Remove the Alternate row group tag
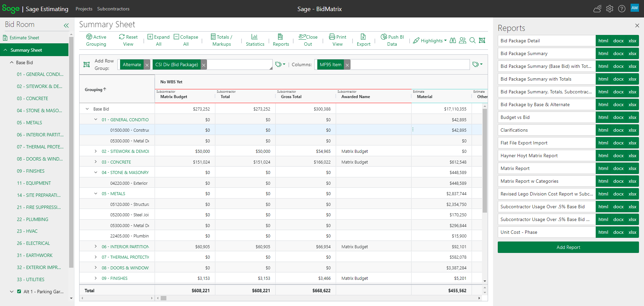 tap(147, 64)
